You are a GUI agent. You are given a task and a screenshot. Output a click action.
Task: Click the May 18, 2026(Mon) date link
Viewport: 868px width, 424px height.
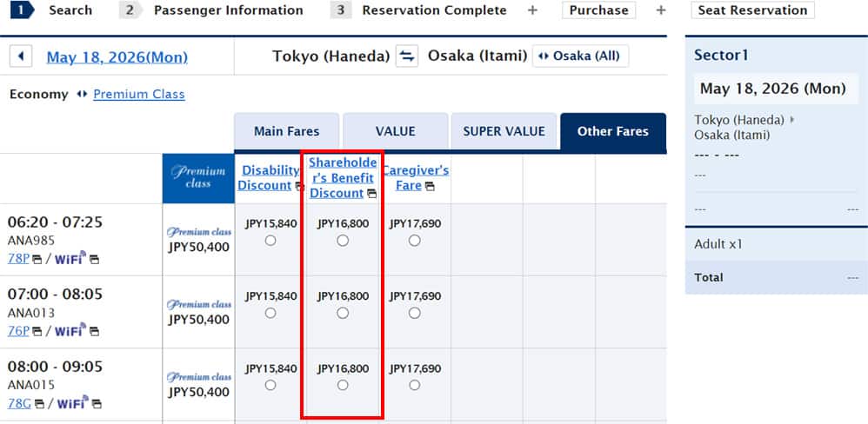point(117,57)
